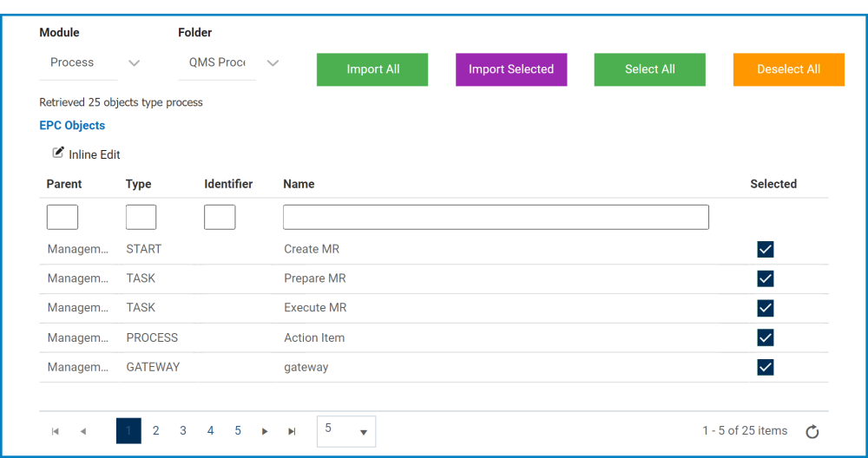
Task: Sort by the Type column header
Action: [x=139, y=184]
